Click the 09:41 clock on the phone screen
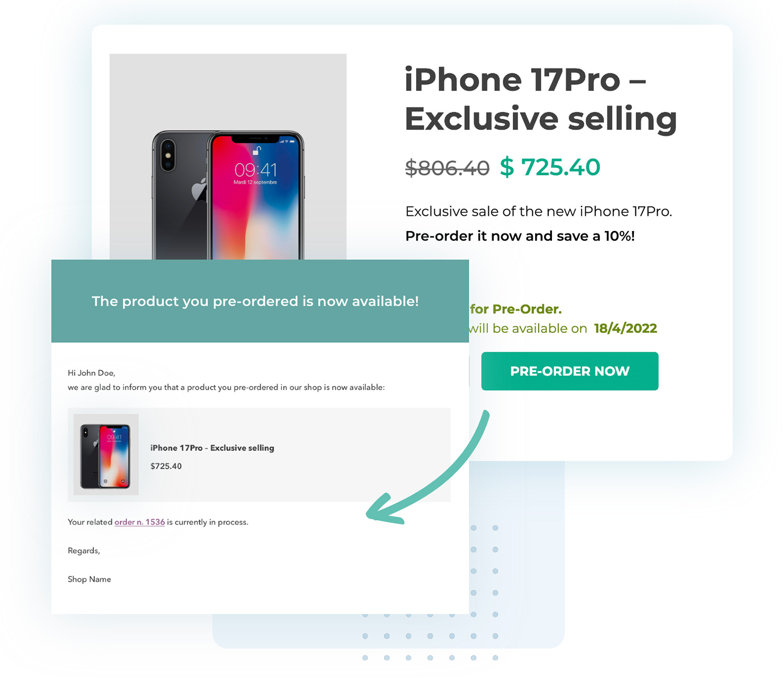Image resolution: width=784 pixels, height=694 pixels. [256, 169]
